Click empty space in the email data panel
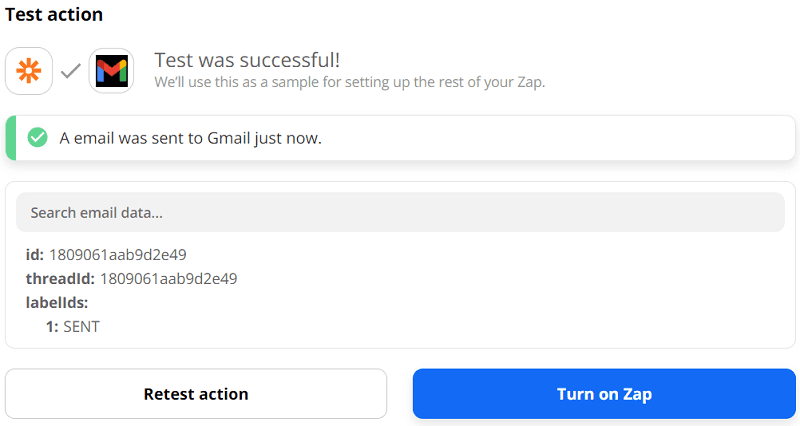Image resolution: width=800 pixels, height=426 pixels. point(500,300)
